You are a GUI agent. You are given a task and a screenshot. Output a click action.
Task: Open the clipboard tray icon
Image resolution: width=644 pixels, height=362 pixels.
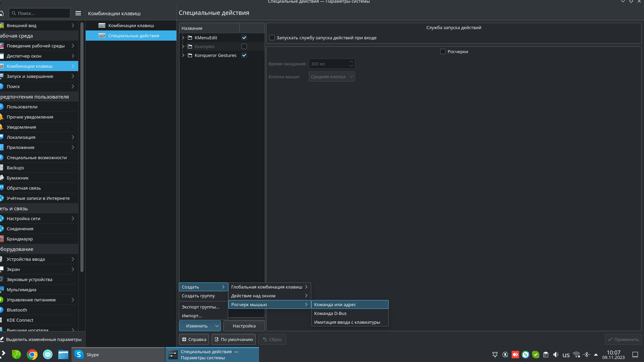pos(546,355)
